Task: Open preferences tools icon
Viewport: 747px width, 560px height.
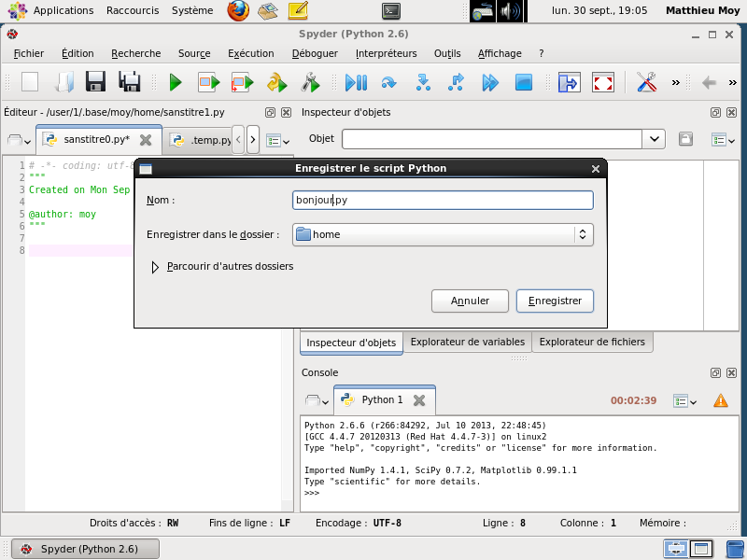Action: pos(646,82)
